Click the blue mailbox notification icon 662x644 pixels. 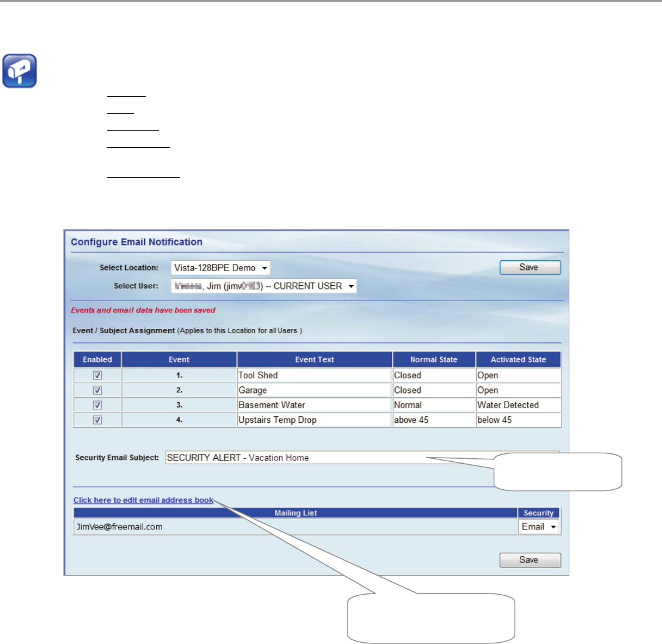[x=20, y=71]
